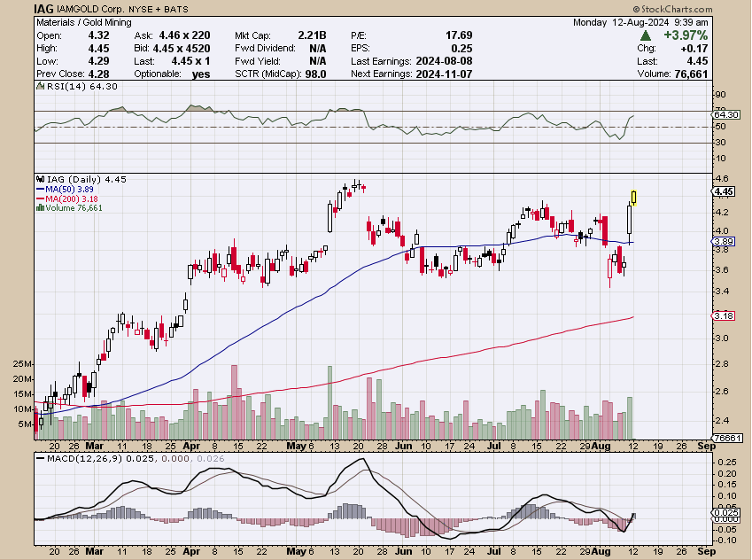Click the 0.025 MACD tag on right axis
Image resolution: width=752 pixels, height=560 pixels.
coord(726,513)
